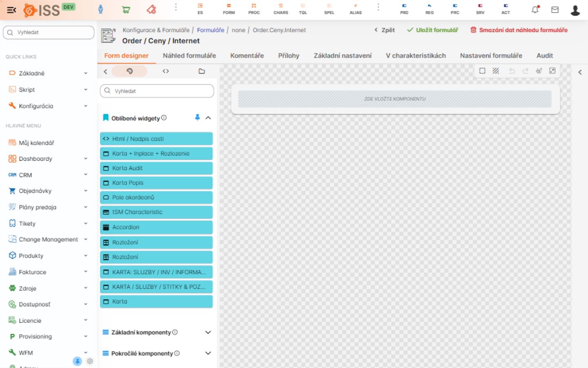Click the Zpět back button

[385, 30]
